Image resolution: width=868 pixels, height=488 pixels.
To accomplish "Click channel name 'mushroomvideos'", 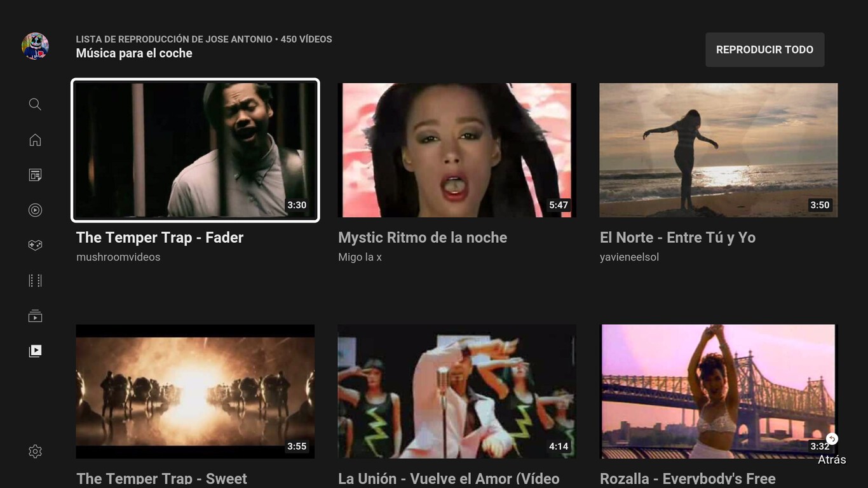I will (118, 257).
